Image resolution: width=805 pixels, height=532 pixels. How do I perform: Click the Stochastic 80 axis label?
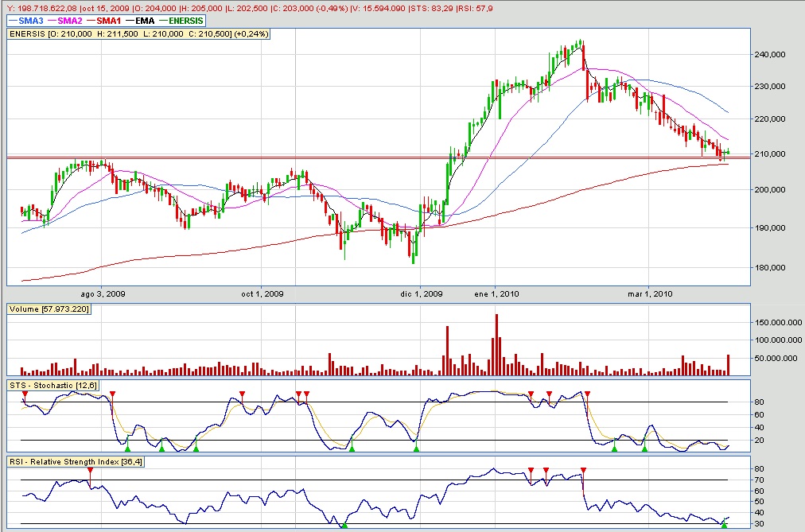pos(759,402)
